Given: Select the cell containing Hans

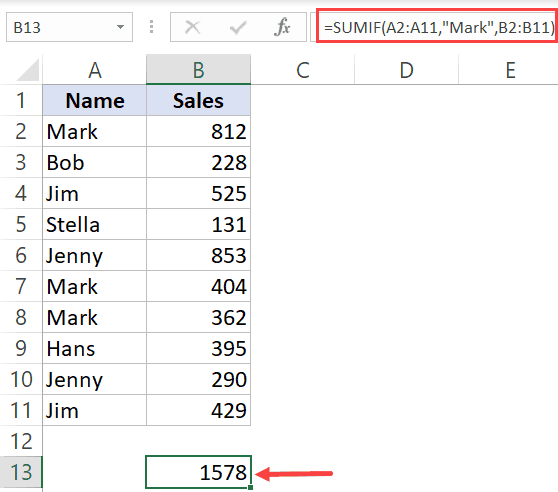Looking at the screenshot, I should (x=95, y=348).
